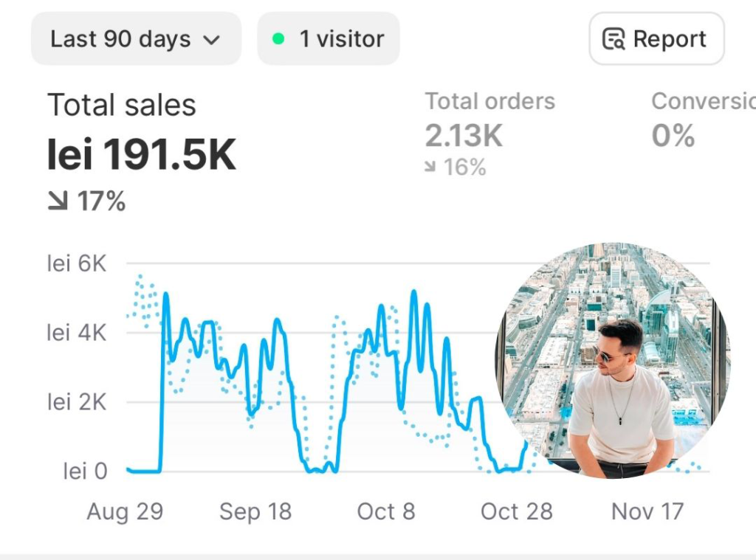Switch to the Conversion rate metric
756x560 pixels.
pyautogui.click(x=703, y=101)
